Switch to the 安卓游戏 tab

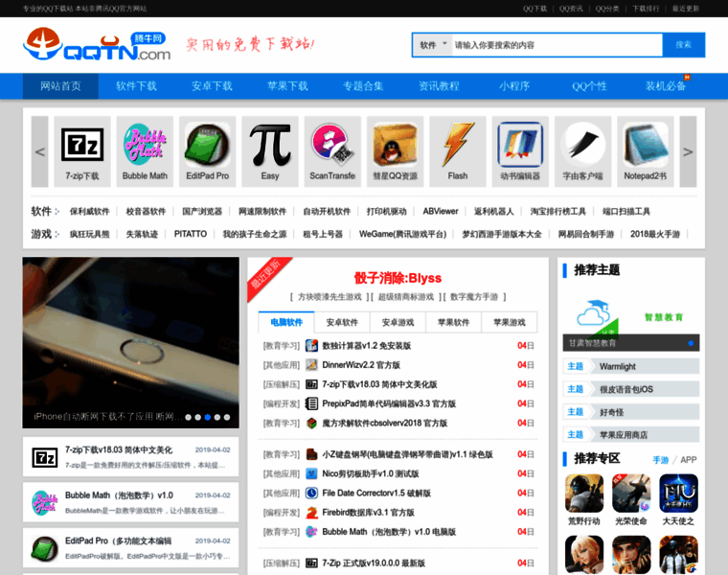pyautogui.click(x=398, y=322)
